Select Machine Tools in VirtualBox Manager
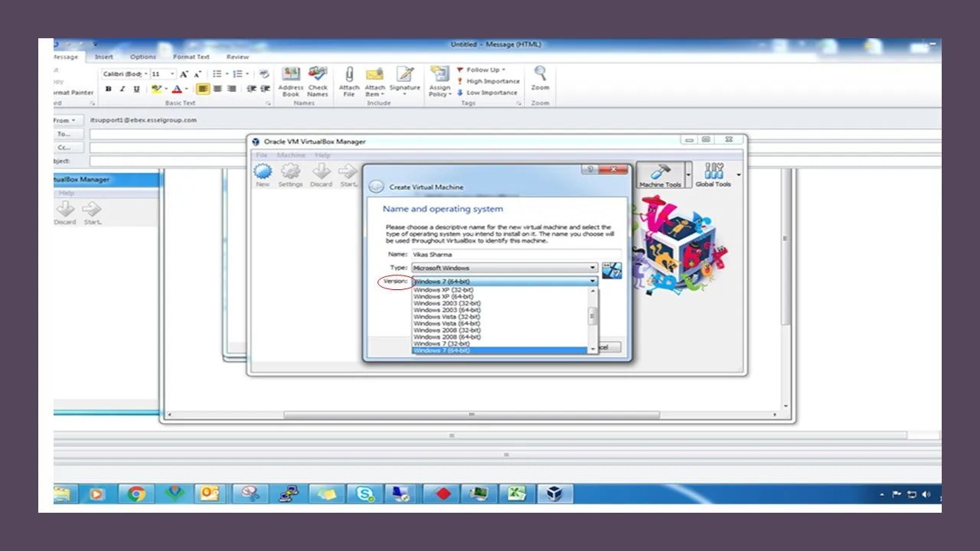 [660, 174]
